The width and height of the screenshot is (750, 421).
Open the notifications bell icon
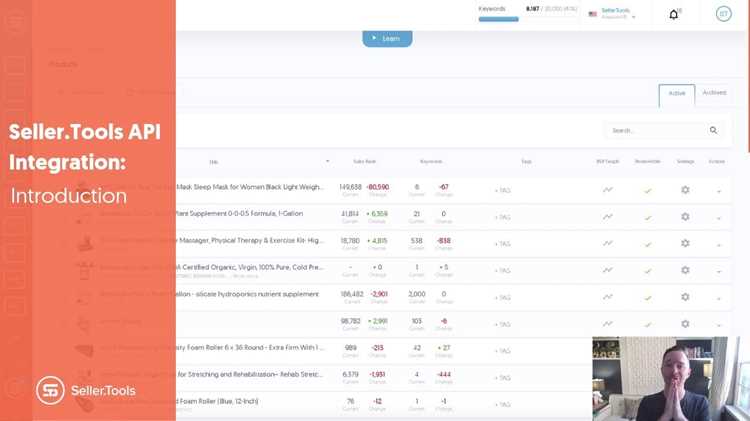click(673, 14)
